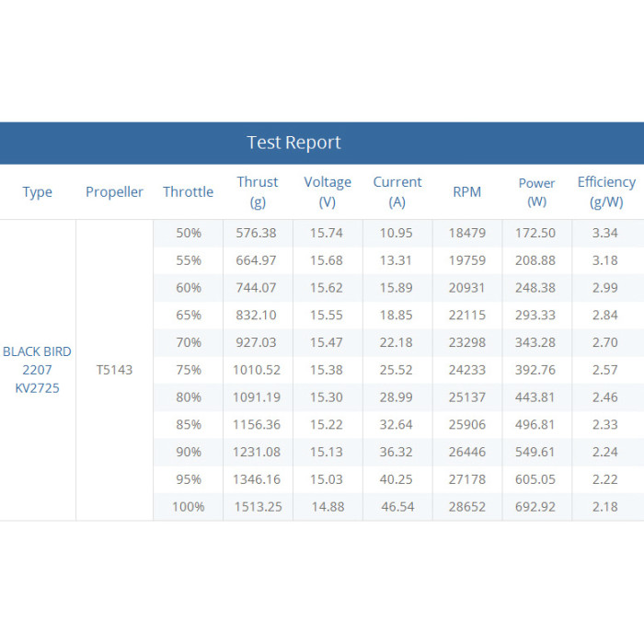Select the RPM column header
The width and height of the screenshot is (644, 644).
coord(467,191)
